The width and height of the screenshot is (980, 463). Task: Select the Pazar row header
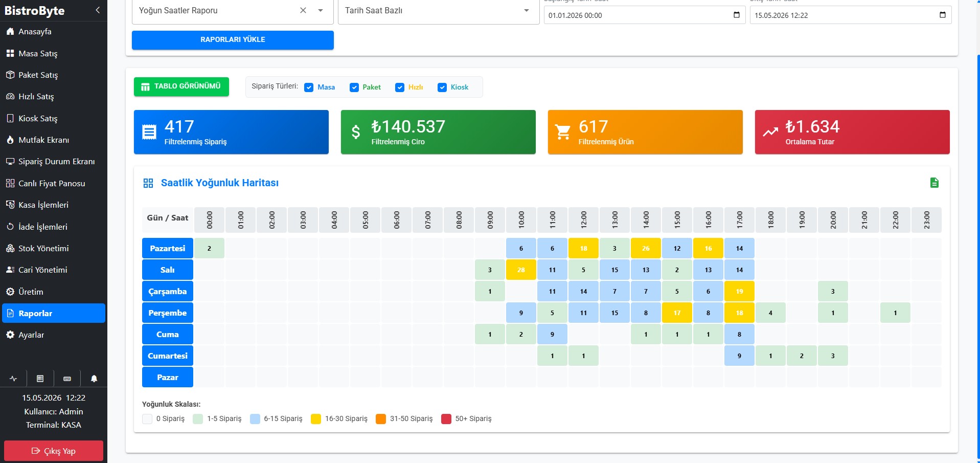(168, 377)
